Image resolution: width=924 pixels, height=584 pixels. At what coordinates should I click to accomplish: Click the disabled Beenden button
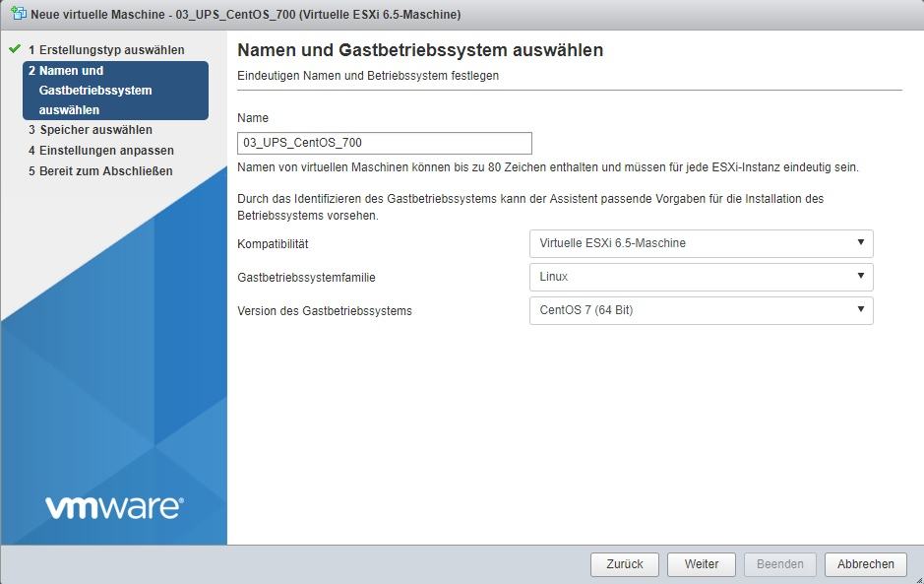point(779,564)
